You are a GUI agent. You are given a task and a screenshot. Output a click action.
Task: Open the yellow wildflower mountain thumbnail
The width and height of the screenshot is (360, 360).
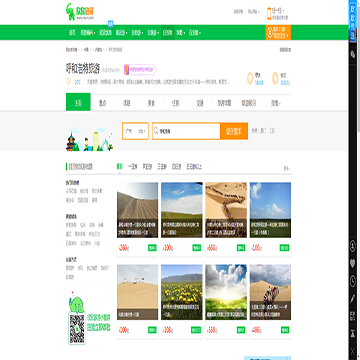[182, 292]
